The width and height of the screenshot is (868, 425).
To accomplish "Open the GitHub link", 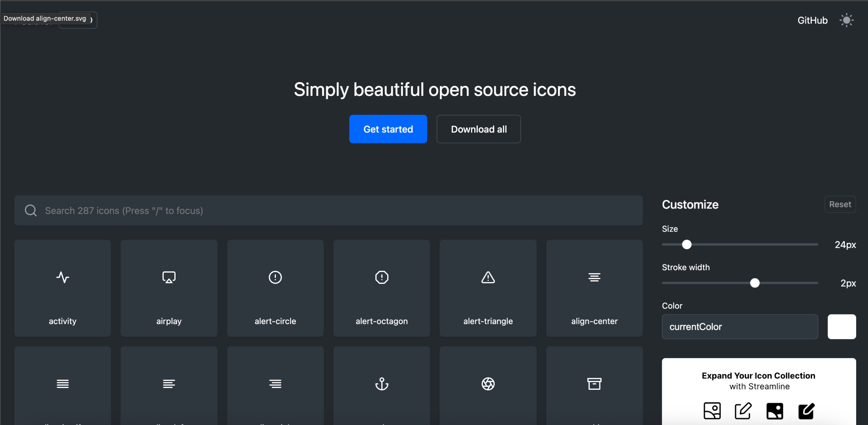I will pyautogui.click(x=812, y=20).
